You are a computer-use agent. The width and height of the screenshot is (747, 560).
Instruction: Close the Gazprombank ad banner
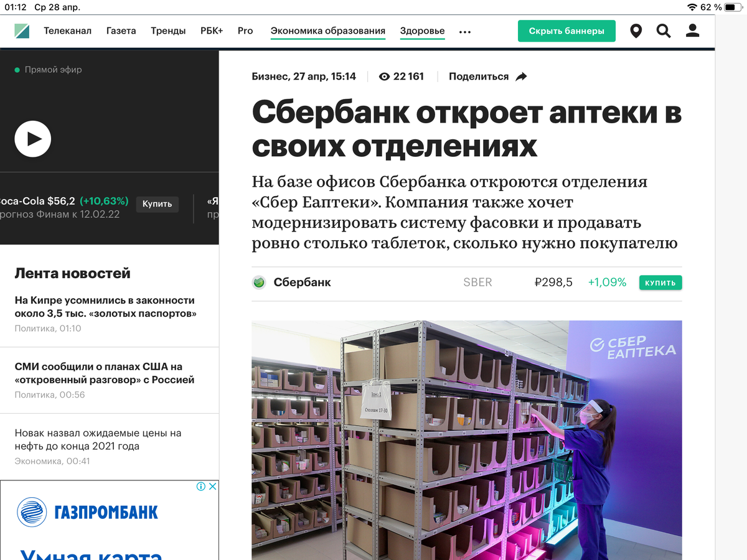[212, 487]
